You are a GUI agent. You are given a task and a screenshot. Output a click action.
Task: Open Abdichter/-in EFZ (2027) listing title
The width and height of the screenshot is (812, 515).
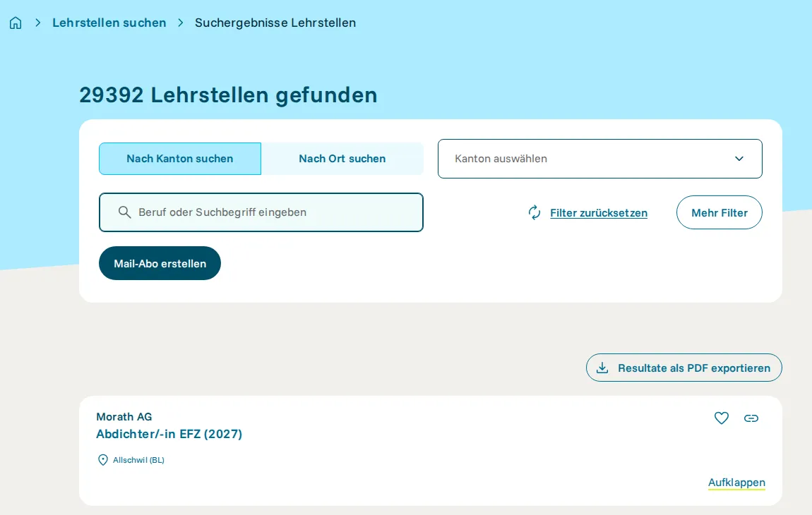pyautogui.click(x=169, y=434)
